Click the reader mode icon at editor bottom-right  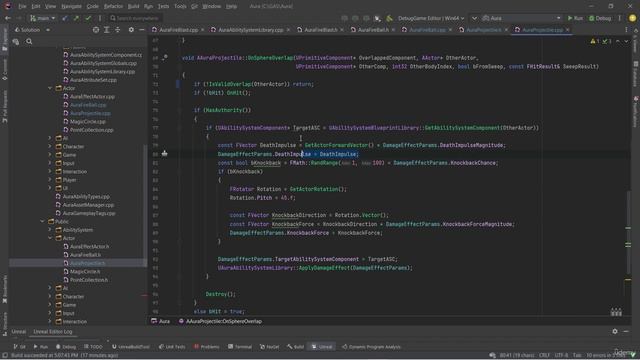tap(616, 312)
